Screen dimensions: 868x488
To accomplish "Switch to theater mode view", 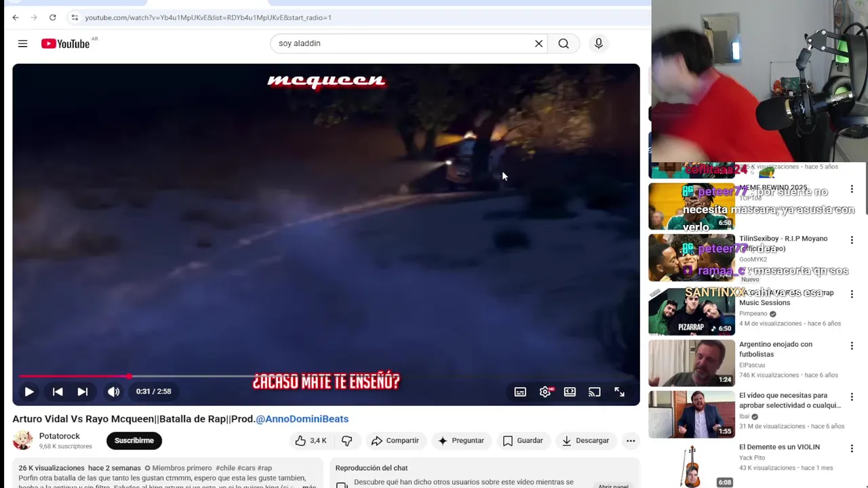I will pos(570,392).
